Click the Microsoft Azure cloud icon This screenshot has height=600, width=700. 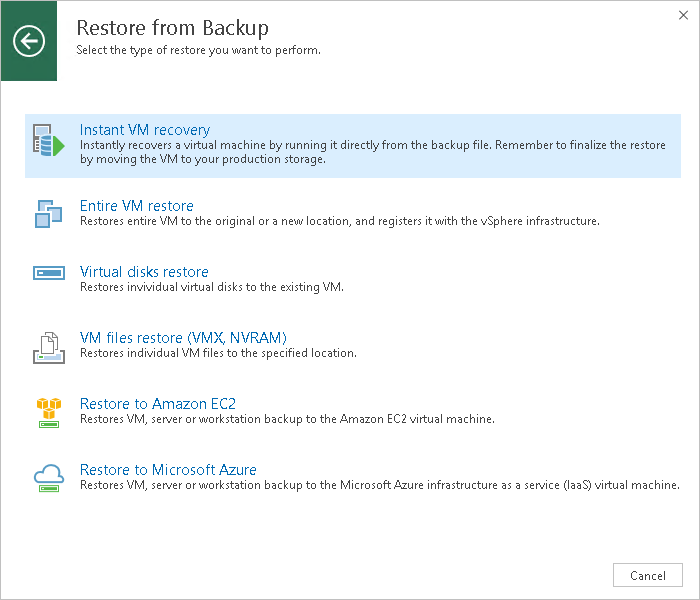click(48, 477)
